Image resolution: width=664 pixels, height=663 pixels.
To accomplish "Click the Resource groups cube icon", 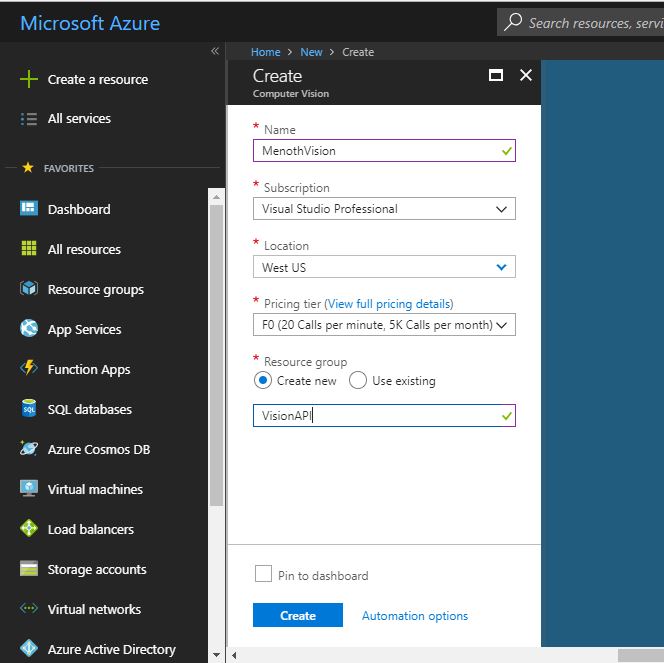I will (x=28, y=289).
